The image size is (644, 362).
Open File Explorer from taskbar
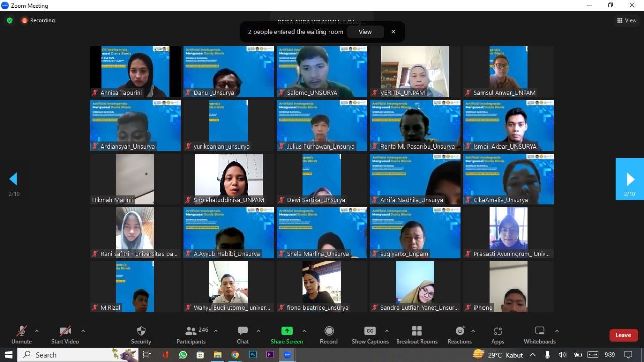(x=217, y=355)
